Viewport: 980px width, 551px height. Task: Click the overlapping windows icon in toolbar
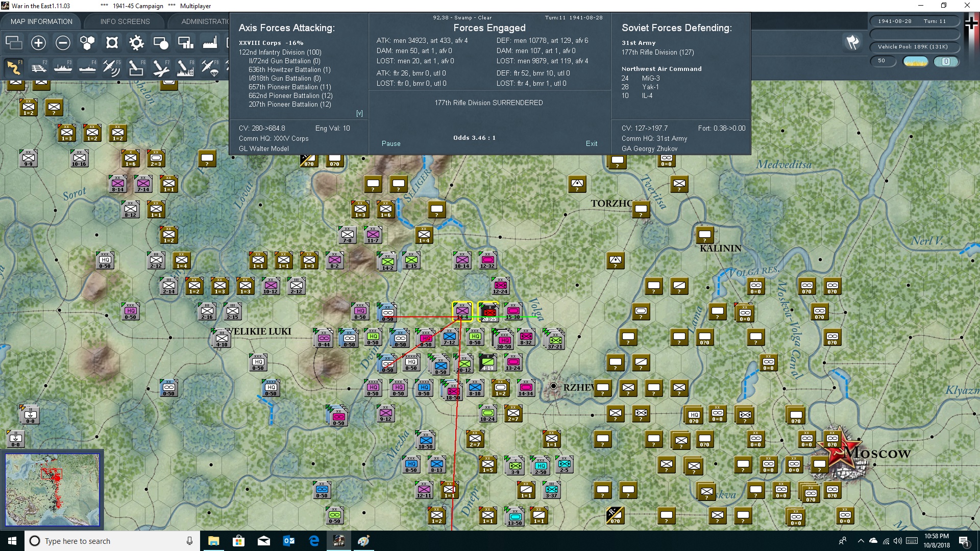tap(14, 43)
